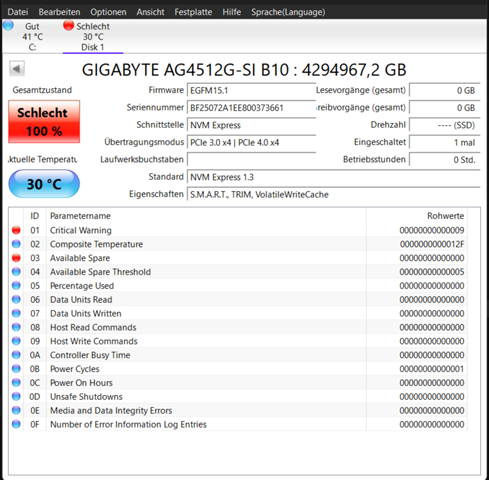Click the status dot for Host Write Commands
The image size is (489, 480).
point(16,341)
